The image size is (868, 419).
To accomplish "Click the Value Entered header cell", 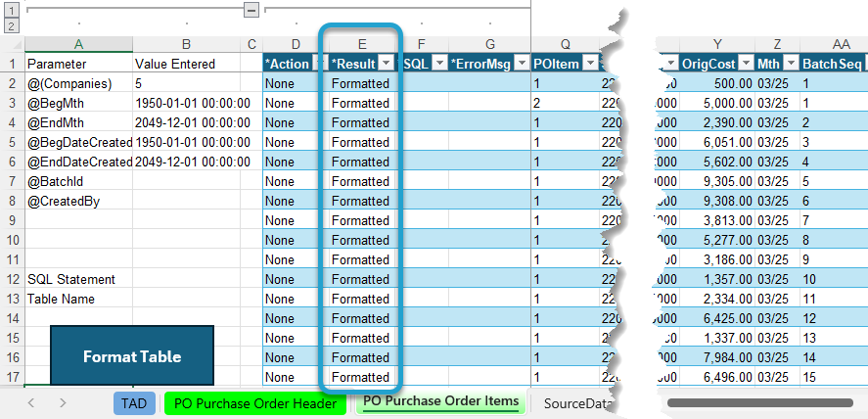I will click(x=187, y=64).
